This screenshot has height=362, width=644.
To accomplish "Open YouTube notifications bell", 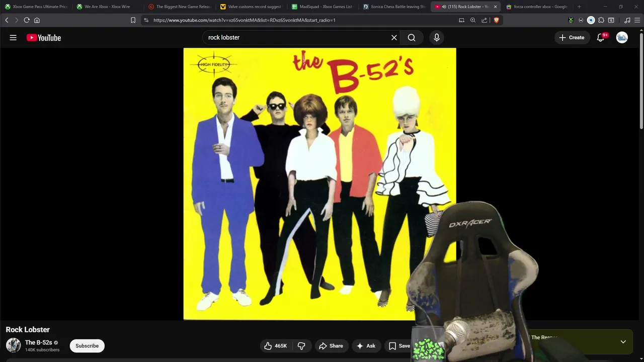I will 601,38.
